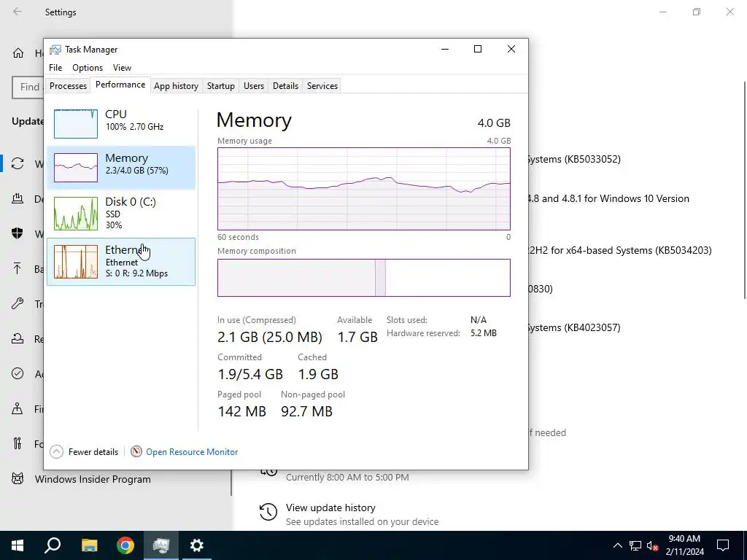
Task: Close the Task Manager window
Action: [x=511, y=49]
